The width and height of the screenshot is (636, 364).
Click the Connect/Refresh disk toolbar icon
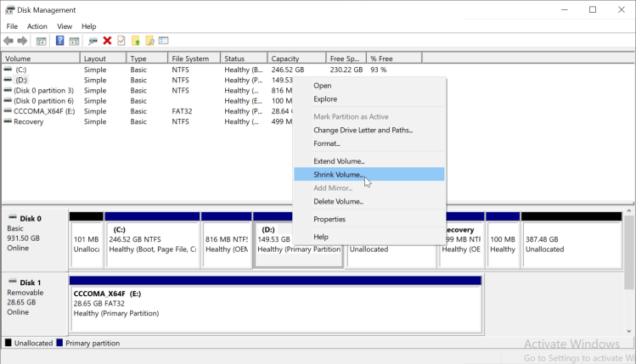coord(93,41)
